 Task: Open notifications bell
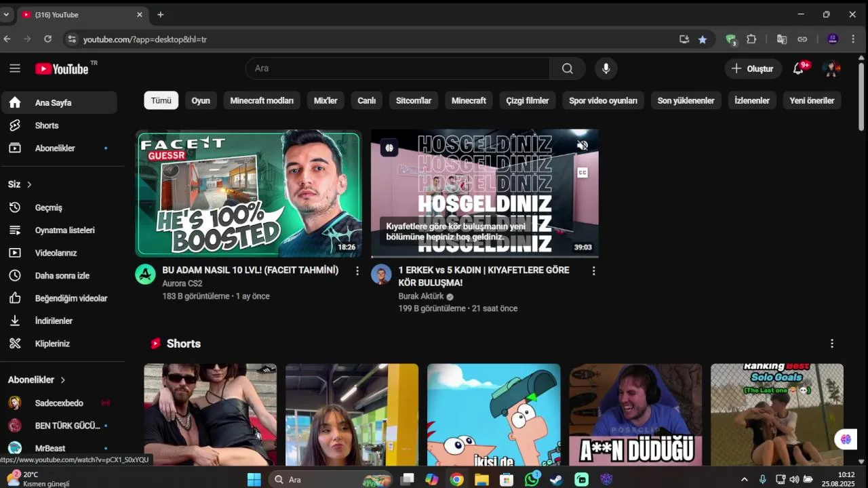click(798, 68)
